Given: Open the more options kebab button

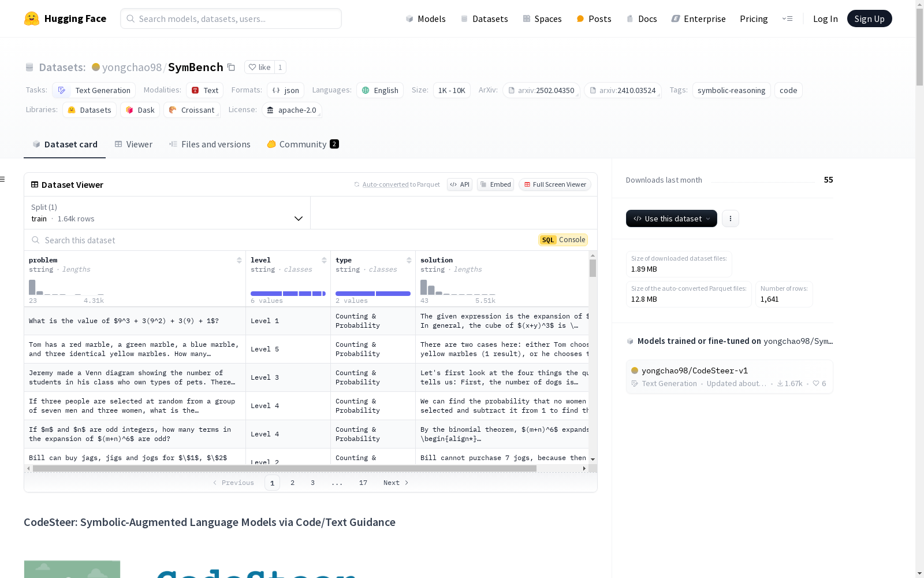Looking at the screenshot, I should (x=731, y=218).
